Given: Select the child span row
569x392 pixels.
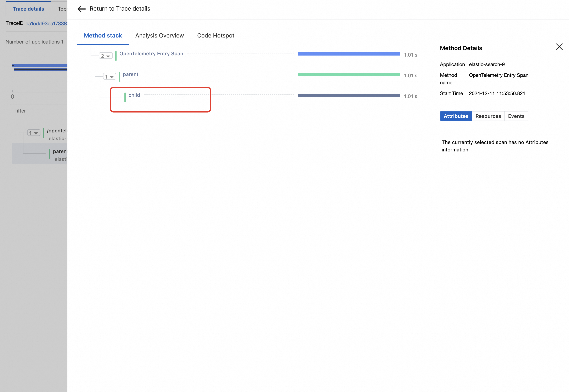Looking at the screenshot, I should pyautogui.click(x=134, y=95).
